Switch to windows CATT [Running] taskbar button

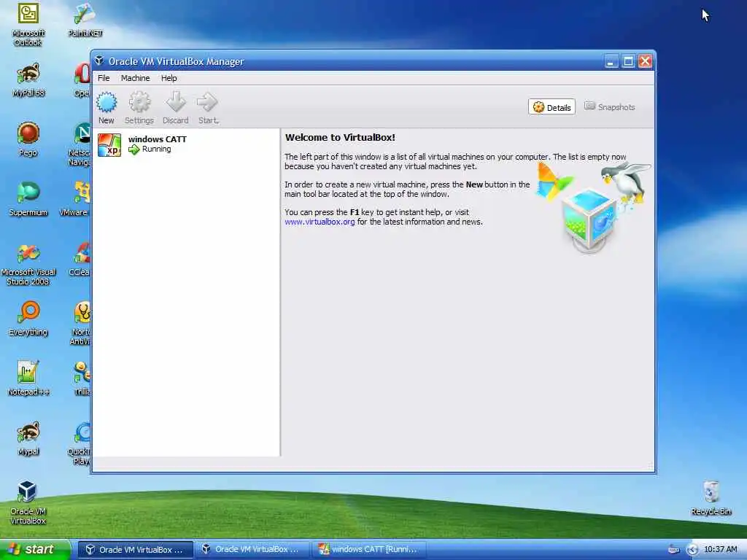368,550
